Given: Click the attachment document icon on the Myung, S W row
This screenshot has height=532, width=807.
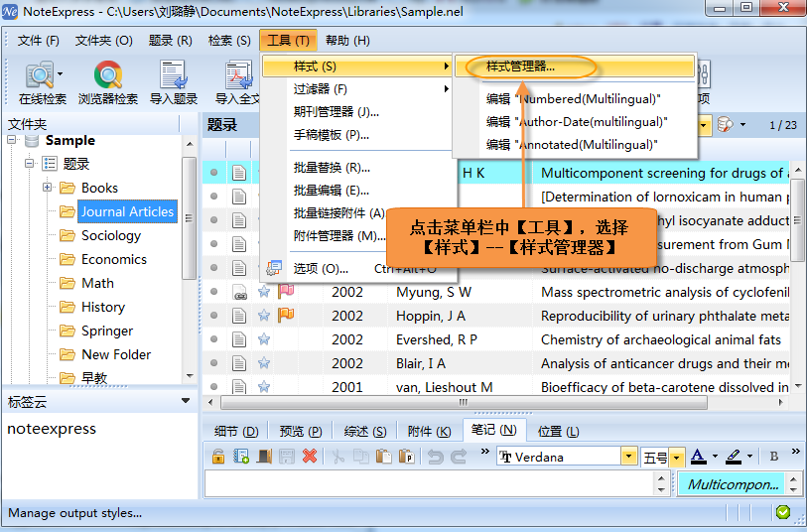Looking at the screenshot, I should 239,292.
